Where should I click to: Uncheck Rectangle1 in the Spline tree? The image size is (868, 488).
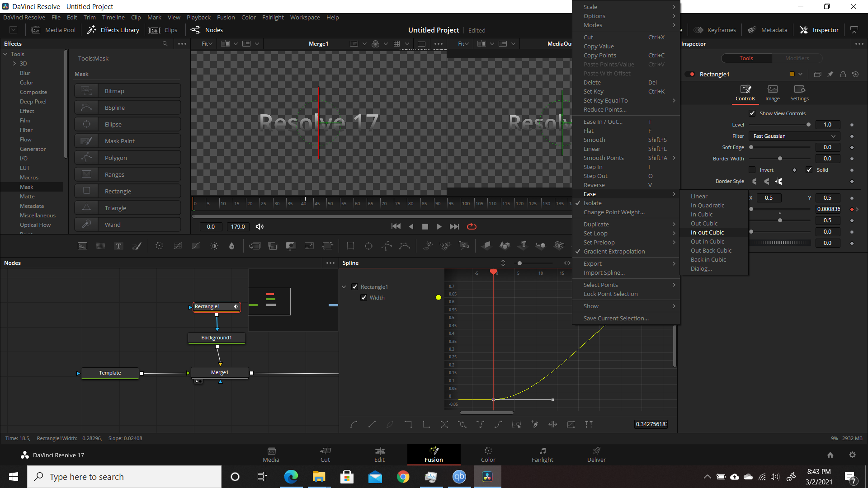(x=355, y=287)
